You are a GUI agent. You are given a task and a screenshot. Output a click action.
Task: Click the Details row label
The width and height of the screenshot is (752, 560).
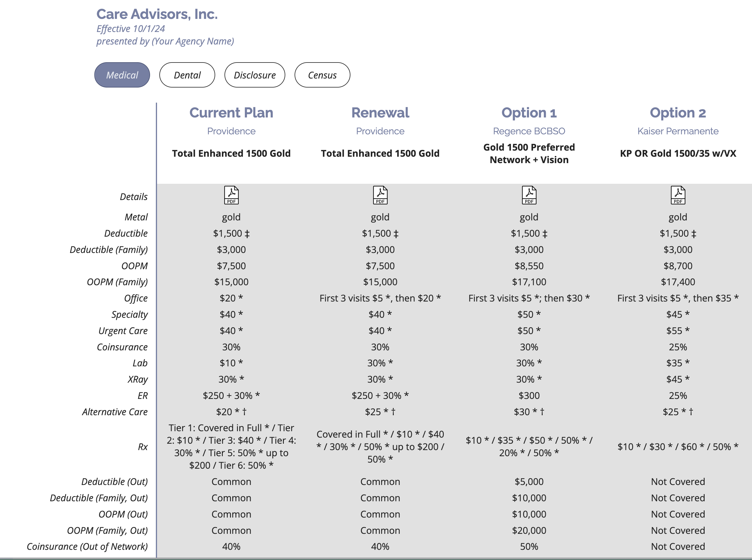point(133,197)
